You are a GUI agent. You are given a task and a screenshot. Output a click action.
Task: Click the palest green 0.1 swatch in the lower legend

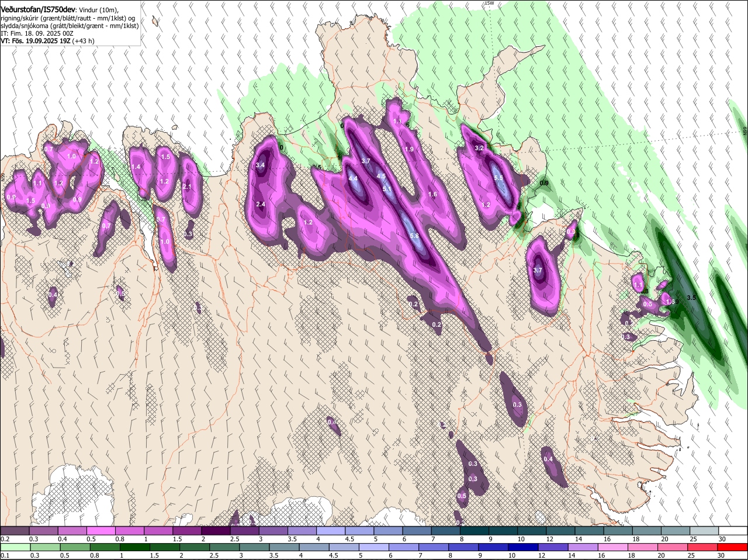pos(15,547)
